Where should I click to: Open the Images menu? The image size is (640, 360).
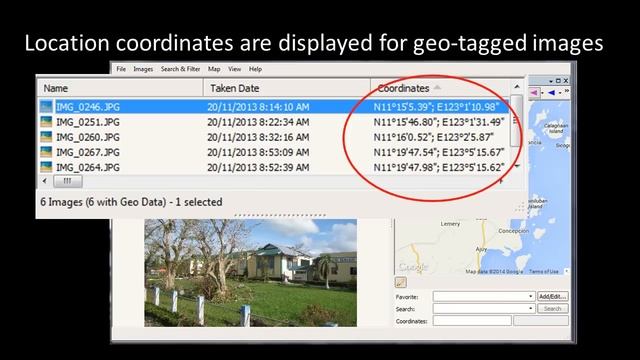tap(143, 69)
